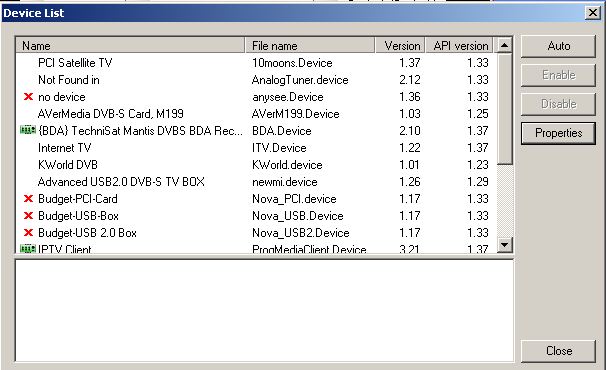Select the PCI Satellite TV entry
Viewport: 606px width, 370px height.
[256, 63]
